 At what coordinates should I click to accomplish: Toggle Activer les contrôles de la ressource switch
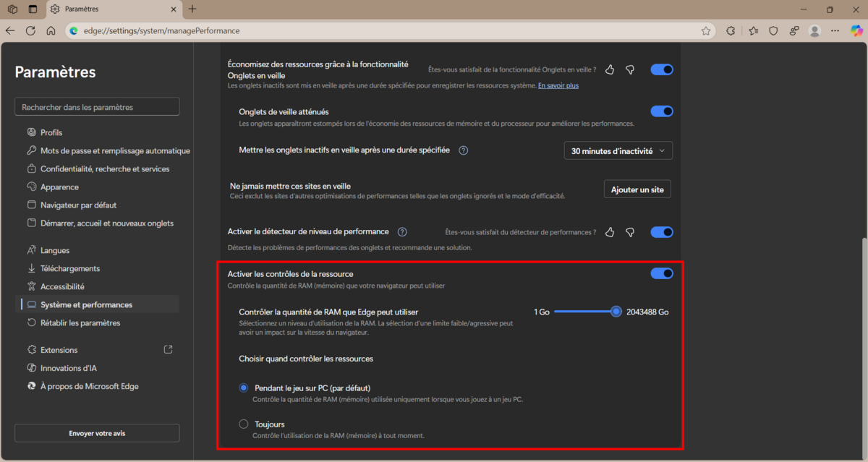pos(662,273)
